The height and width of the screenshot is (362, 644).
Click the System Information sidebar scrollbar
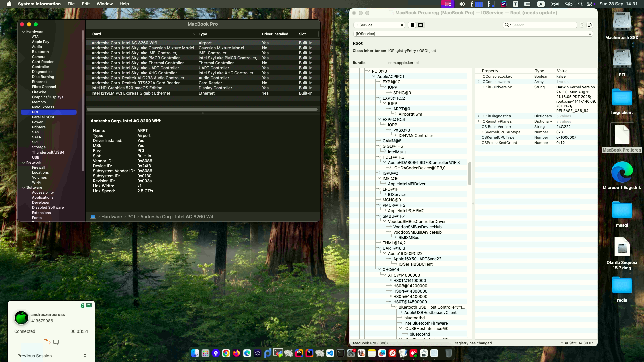tap(83, 101)
